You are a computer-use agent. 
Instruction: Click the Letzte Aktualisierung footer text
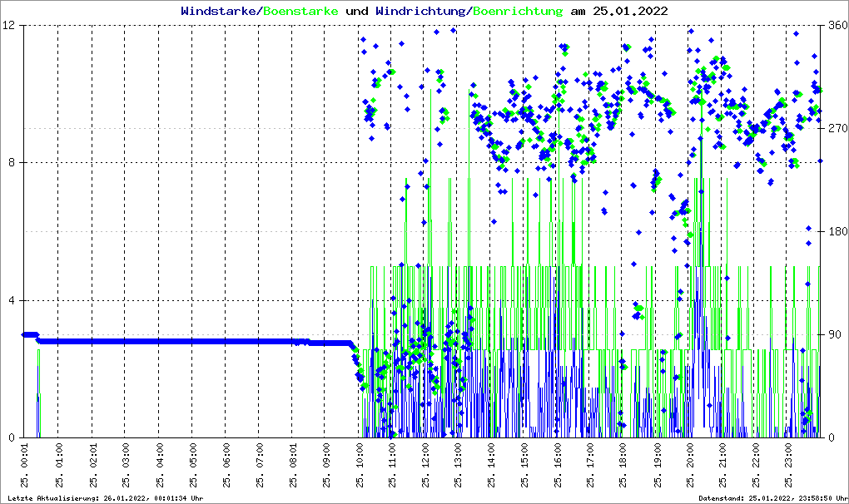(x=104, y=498)
